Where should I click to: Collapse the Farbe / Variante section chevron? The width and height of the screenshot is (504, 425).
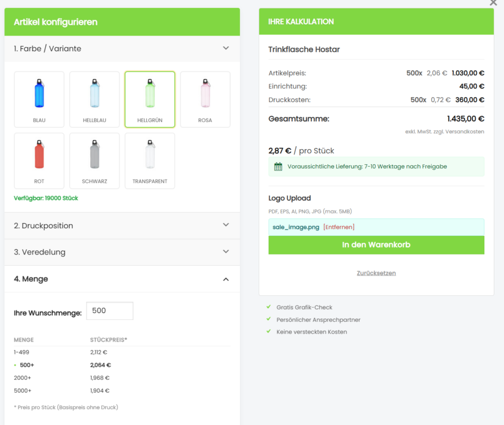coord(226,48)
